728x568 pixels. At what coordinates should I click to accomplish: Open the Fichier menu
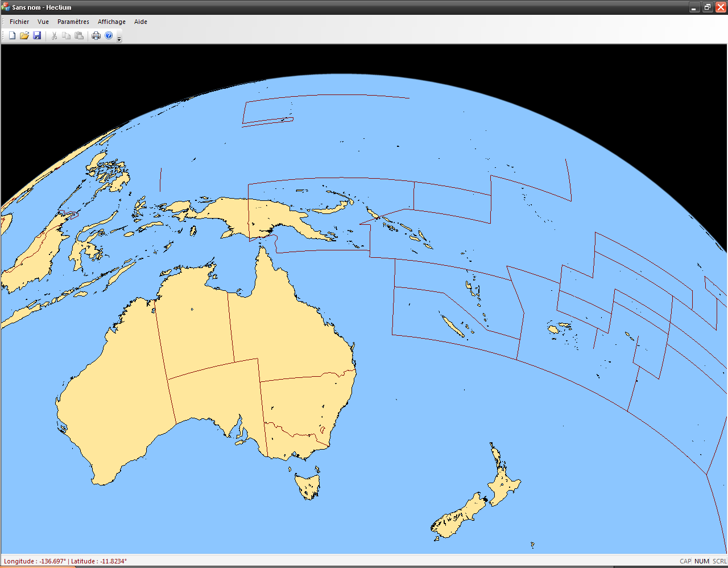coord(19,22)
